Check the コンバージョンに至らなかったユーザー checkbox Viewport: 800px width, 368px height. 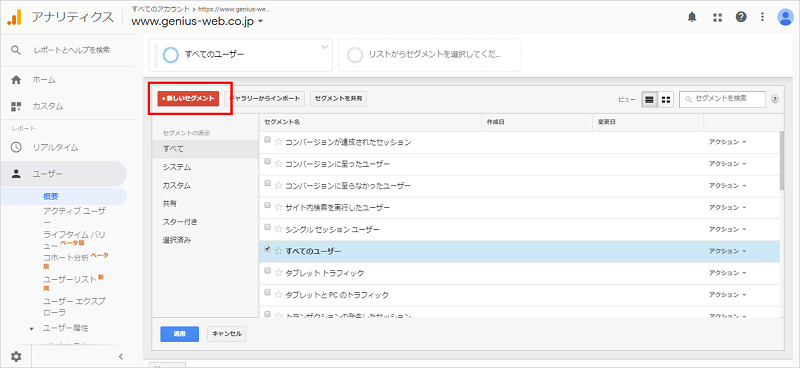click(267, 183)
